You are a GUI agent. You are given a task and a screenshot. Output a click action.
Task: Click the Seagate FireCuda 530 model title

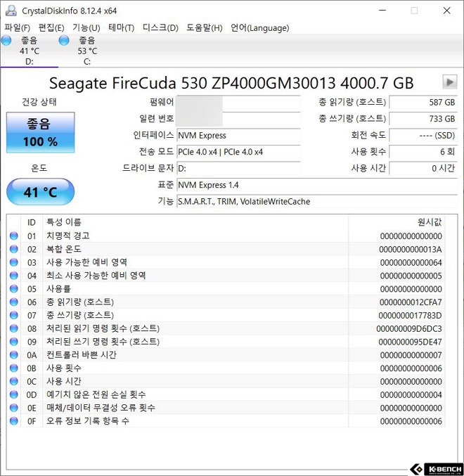click(x=231, y=83)
